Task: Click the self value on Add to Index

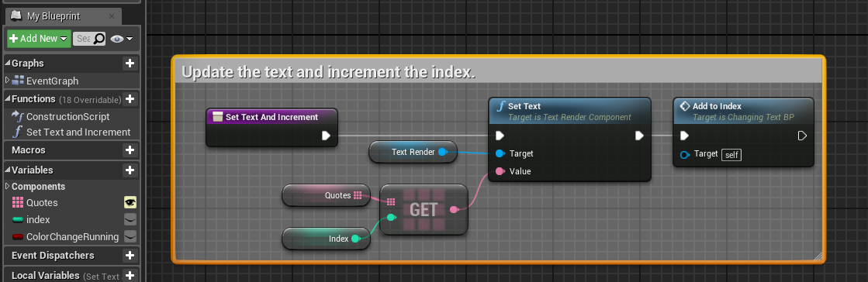Action: click(x=731, y=155)
